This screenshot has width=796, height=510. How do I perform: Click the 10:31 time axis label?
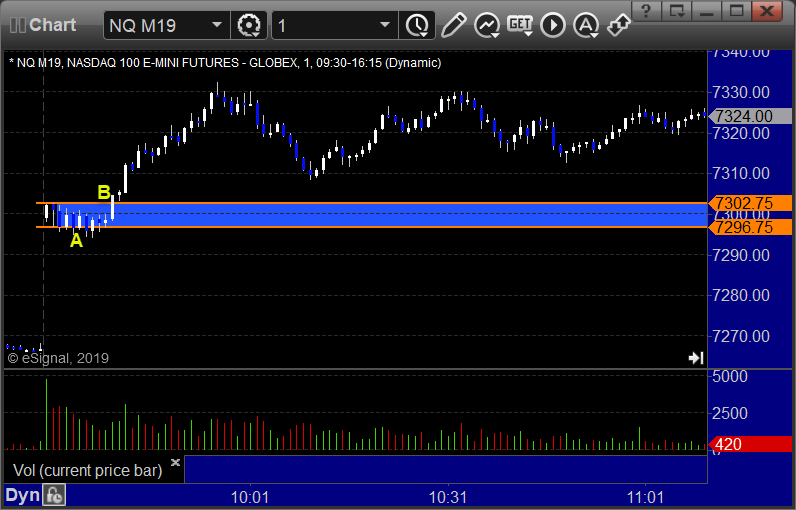(447, 497)
